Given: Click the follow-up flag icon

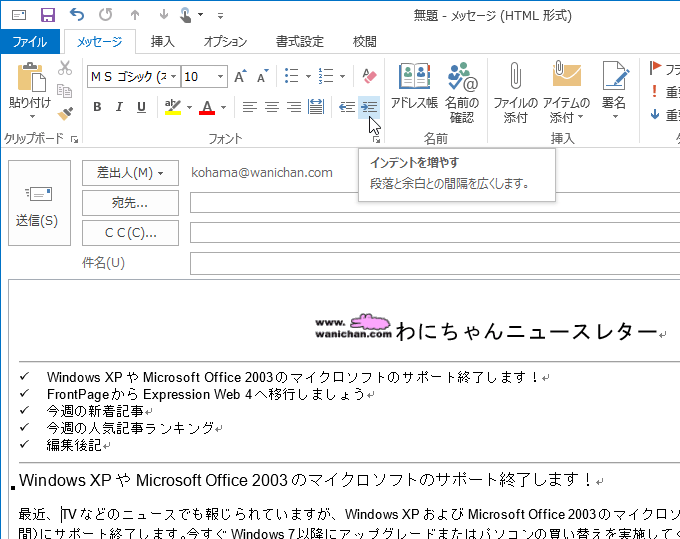Looking at the screenshot, I should tap(655, 68).
